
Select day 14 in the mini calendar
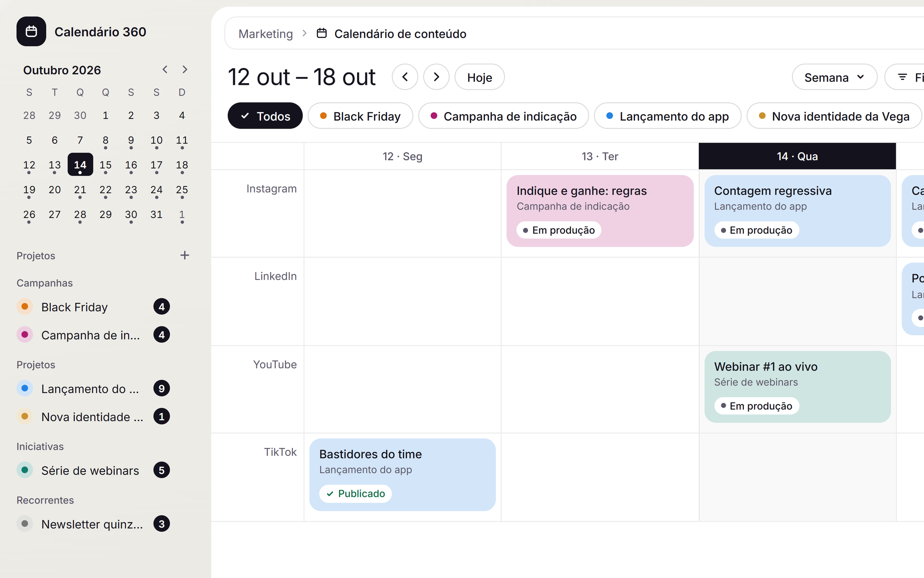tap(80, 165)
